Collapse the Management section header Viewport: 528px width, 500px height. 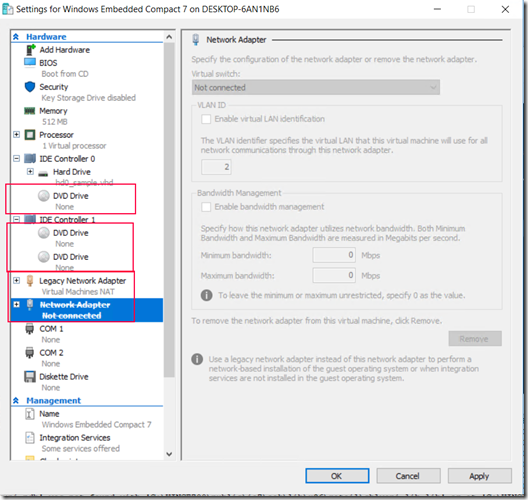point(16,400)
